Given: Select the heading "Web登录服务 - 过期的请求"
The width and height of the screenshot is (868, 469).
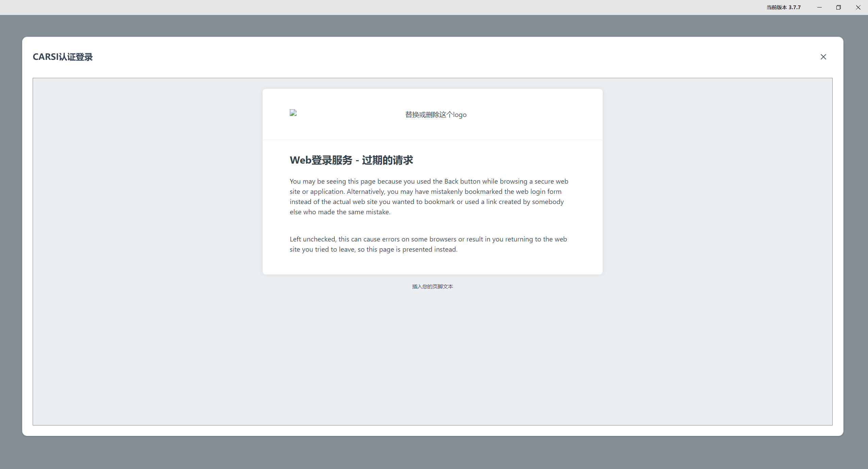Looking at the screenshot, I should coord(351,160).
